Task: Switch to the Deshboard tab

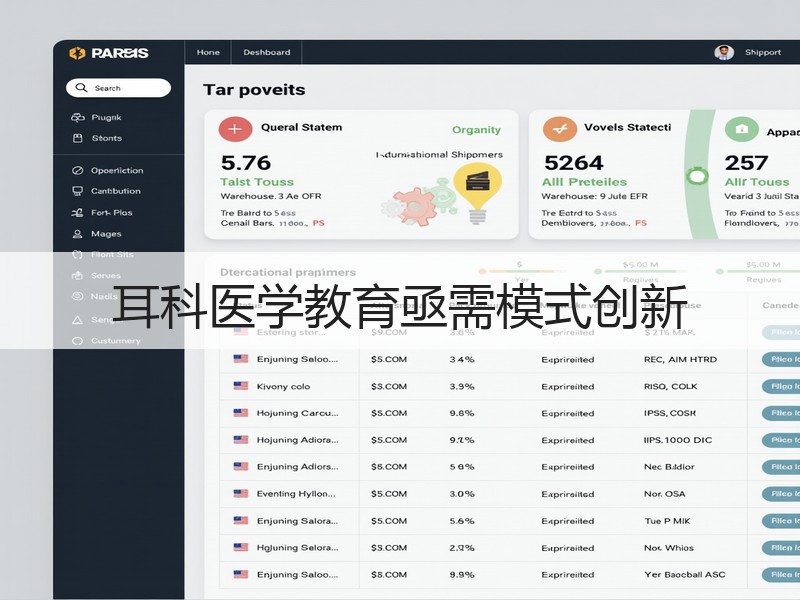Action: pos(267,52)
